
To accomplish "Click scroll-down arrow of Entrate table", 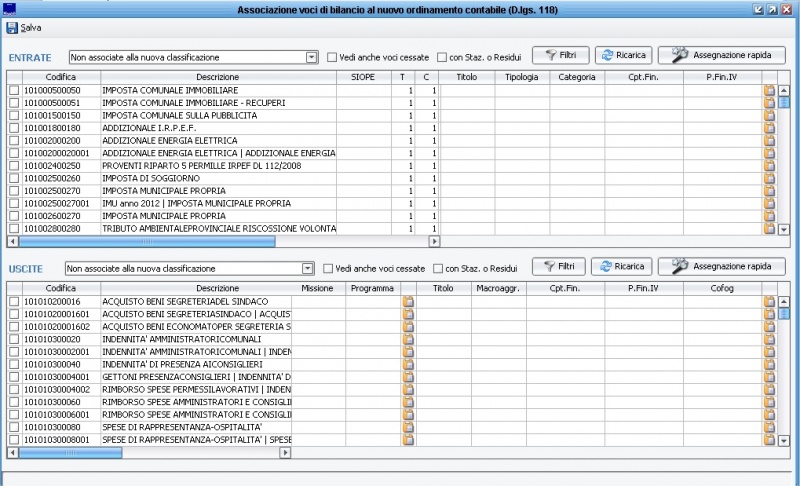I will pyautogui.click(x=784, y=229).
